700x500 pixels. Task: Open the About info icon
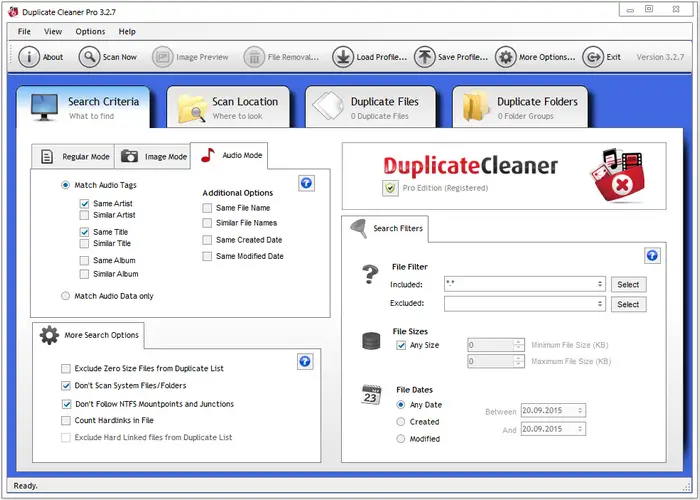pos(29,57)
